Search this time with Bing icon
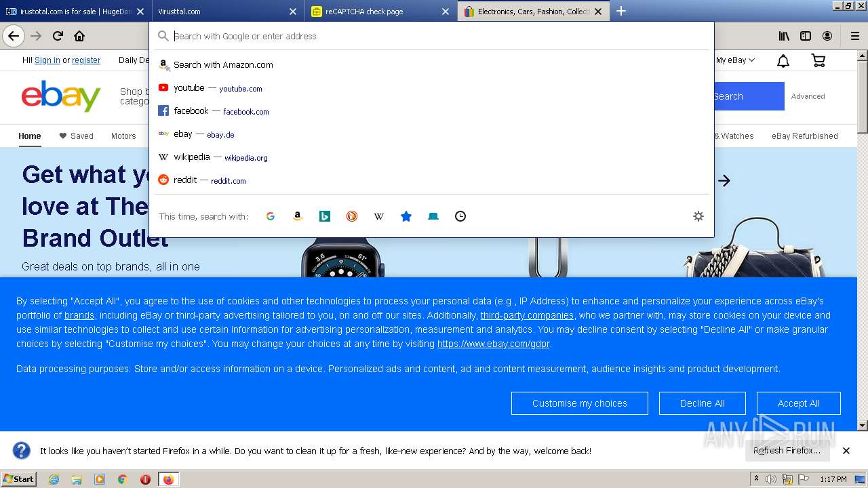The image size is (868, 488). (324, 216)
